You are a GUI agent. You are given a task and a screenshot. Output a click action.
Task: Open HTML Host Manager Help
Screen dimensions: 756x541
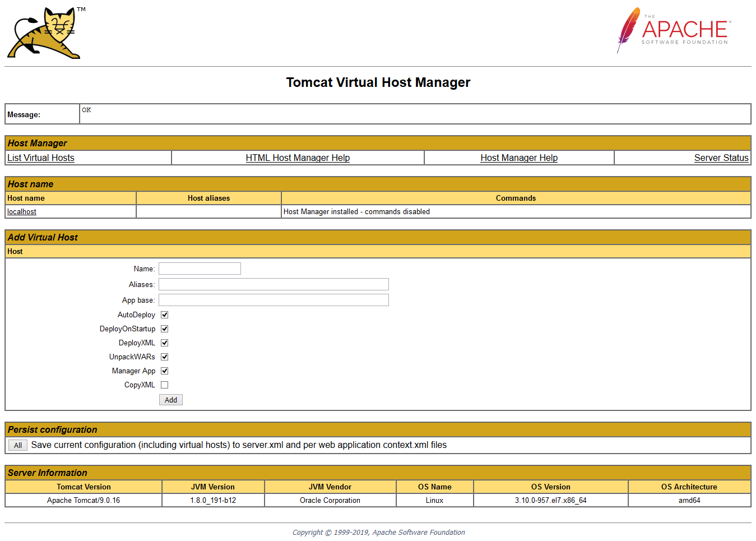298,158
